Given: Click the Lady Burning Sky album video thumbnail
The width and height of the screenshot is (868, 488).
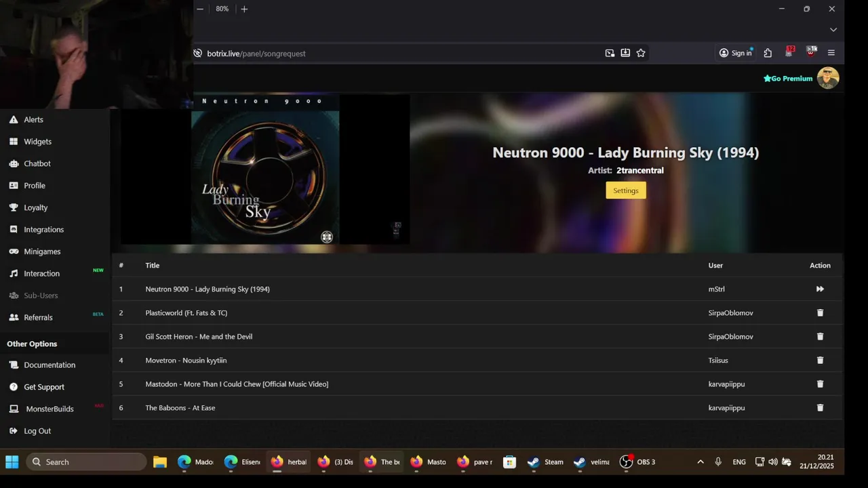Looking at the screenshot, I should tap(265, 169).
